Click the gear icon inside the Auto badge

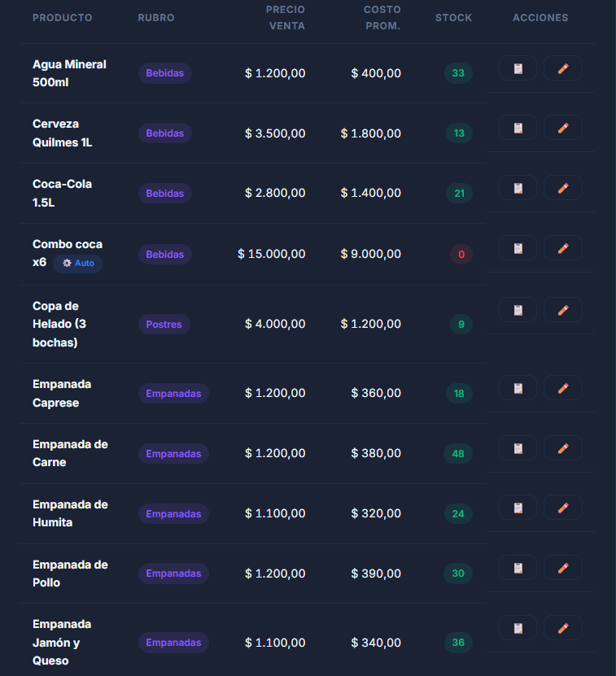click(x=65, y=263)
